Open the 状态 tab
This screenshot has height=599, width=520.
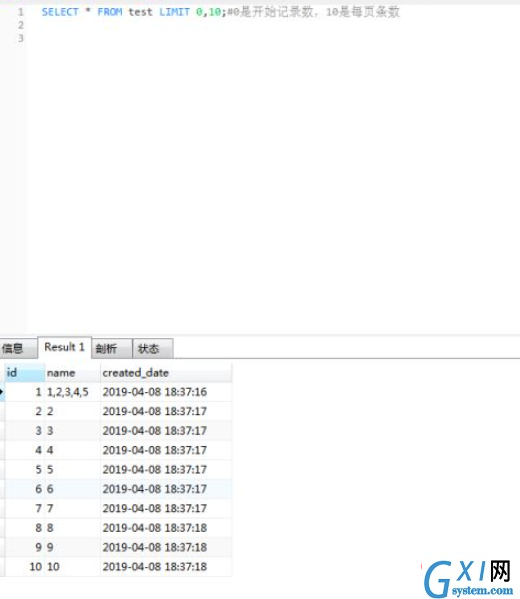pyautogui.click(x=152, y=348)
